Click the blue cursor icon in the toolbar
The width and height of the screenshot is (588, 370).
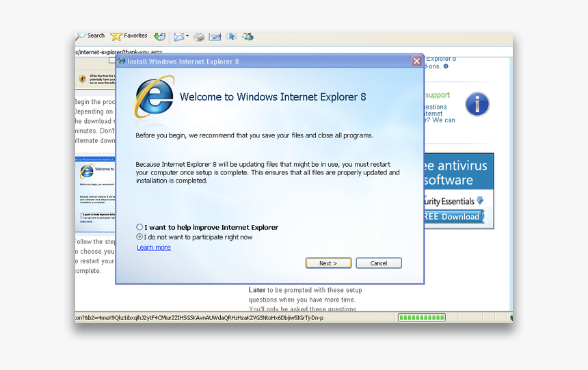coord(231,36)
